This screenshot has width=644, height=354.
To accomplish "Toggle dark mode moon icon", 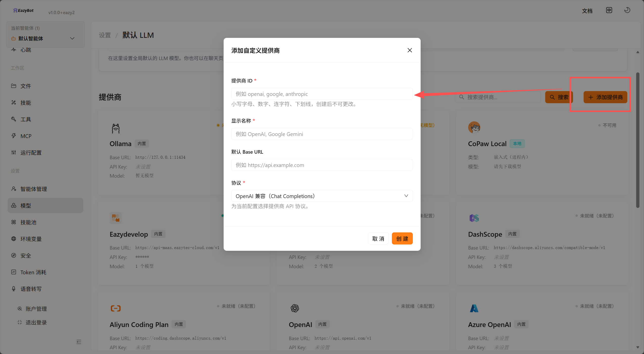I will click(x=627, y=10).
